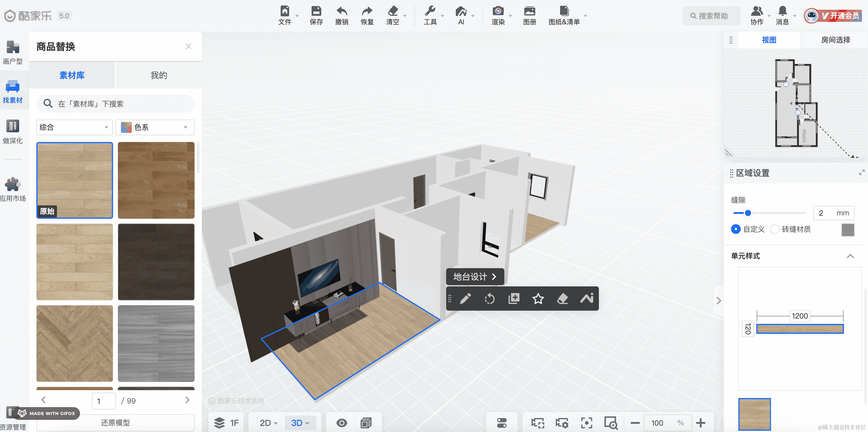868x432 pixels.
Task: Expand the 区域设置 panel with corner arrows
Action: 862,172
